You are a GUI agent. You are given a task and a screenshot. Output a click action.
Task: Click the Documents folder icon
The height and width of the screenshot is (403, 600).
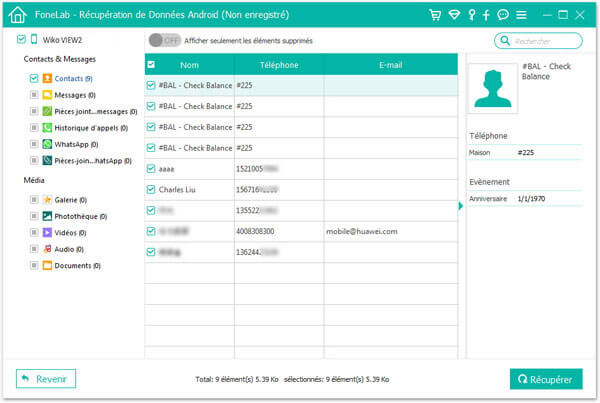pos(47,265)
